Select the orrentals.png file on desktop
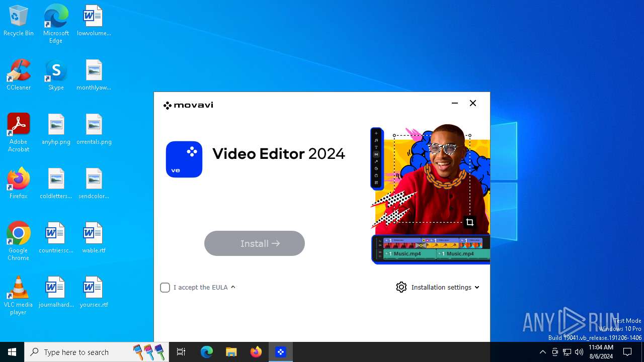This screenshot has height=362, width=644. 94,130
